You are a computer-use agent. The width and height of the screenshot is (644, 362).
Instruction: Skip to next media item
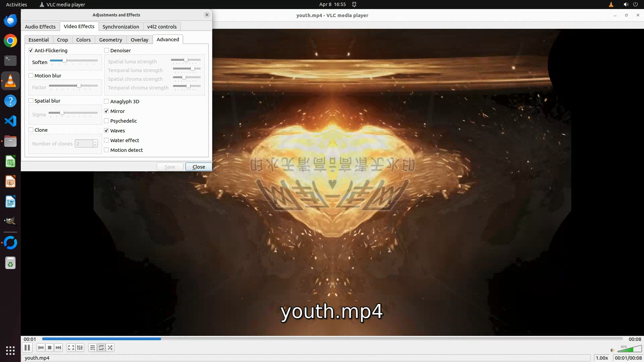58,348
